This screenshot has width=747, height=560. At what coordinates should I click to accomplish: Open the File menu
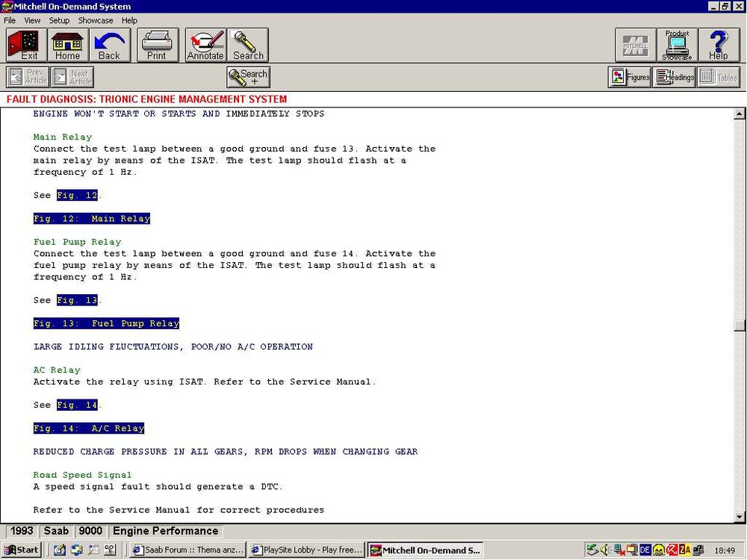[10, 20]
